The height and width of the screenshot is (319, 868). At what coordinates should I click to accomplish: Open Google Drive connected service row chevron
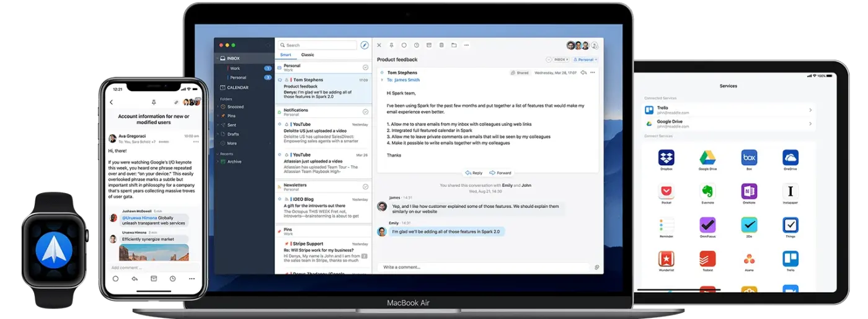(810, 124)
